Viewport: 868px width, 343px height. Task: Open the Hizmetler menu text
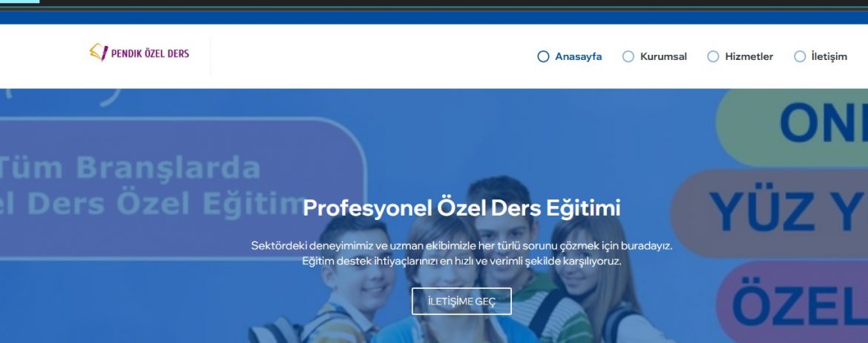749,56
